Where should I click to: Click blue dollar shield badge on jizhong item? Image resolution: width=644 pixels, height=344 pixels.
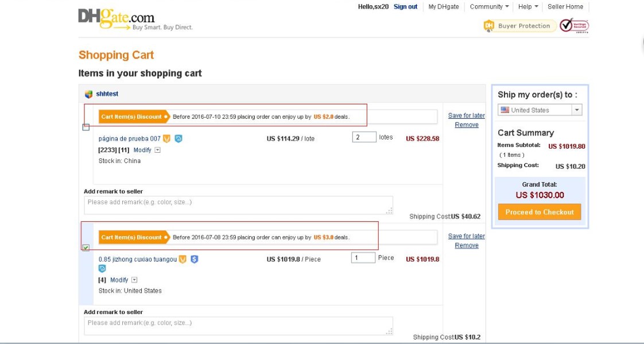(x=194, y=259)
